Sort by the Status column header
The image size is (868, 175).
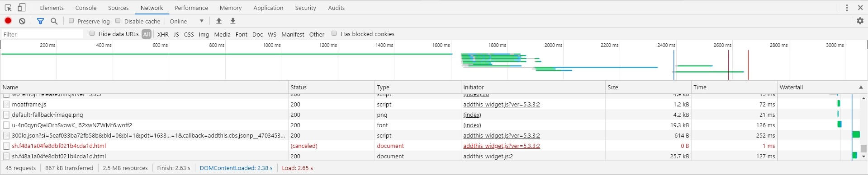(332, 87)
